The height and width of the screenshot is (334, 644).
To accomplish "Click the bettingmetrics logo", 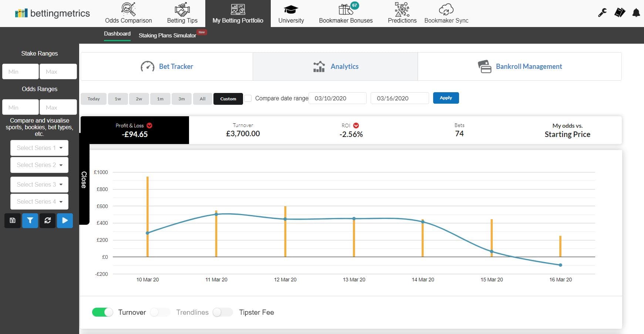I will [x=53, y=13].
